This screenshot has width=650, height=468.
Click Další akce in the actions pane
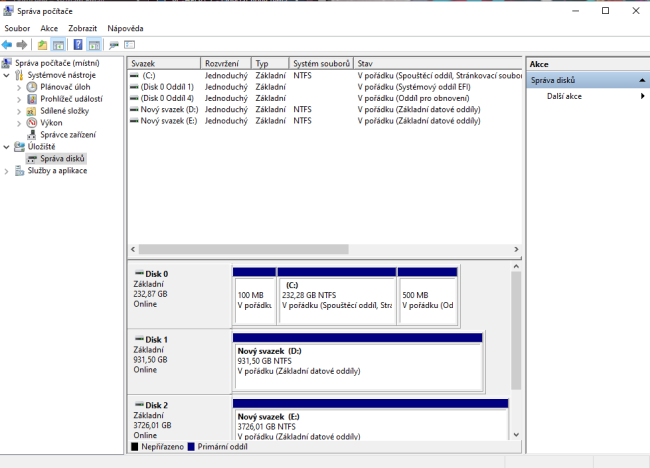pos(565,96)
